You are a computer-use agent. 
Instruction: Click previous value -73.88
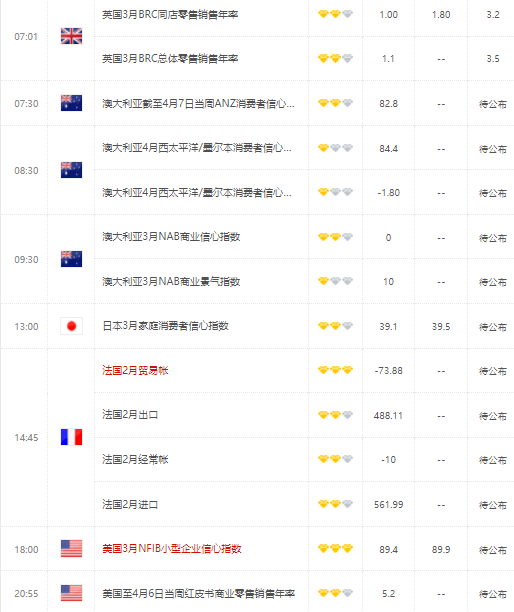[388, 370]
